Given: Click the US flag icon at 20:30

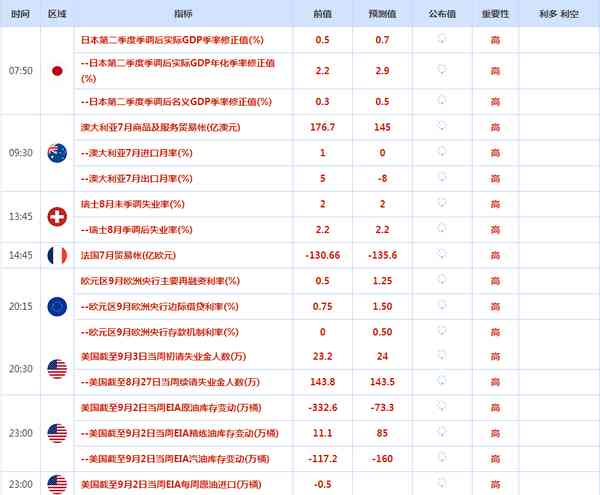Looking at the screenshot, I should pyautogui.click(x=57, y=369).
